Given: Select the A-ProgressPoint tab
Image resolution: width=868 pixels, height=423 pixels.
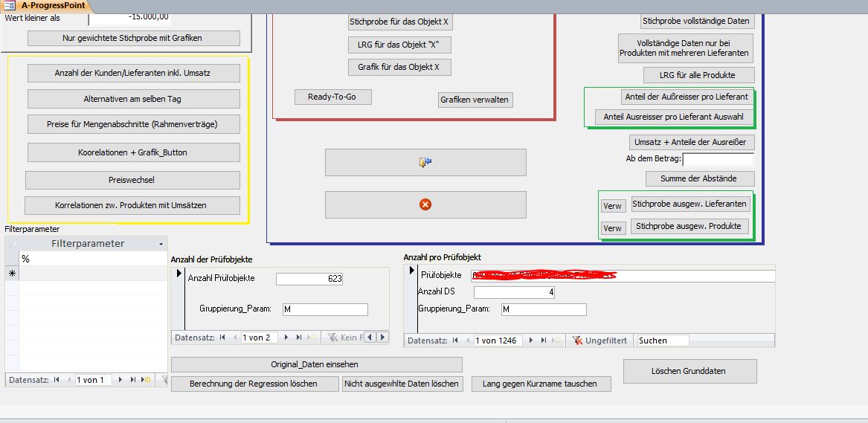Looking at the screenshot, I should pos(52,5).
